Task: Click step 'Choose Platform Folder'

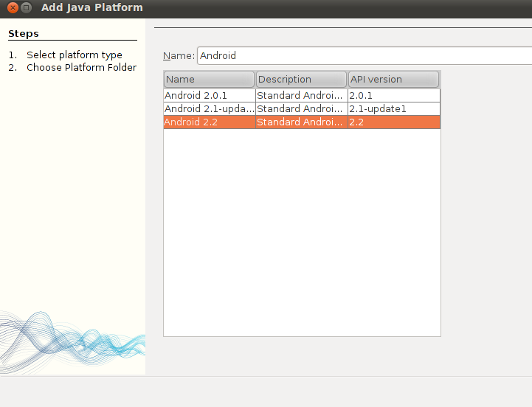Action: pyautogui.click(x=81, y=68)
